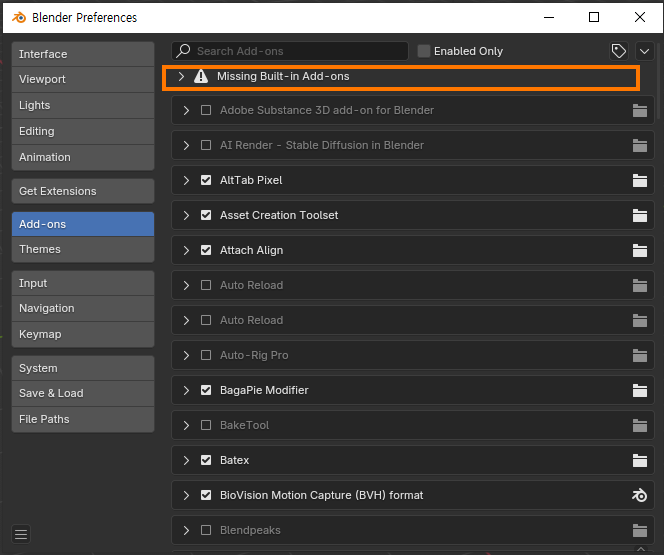The width and height of the screenshot is (664, 555).
Task: Expand Missing Built-in Add-ons section
Action: pos(181,77)
